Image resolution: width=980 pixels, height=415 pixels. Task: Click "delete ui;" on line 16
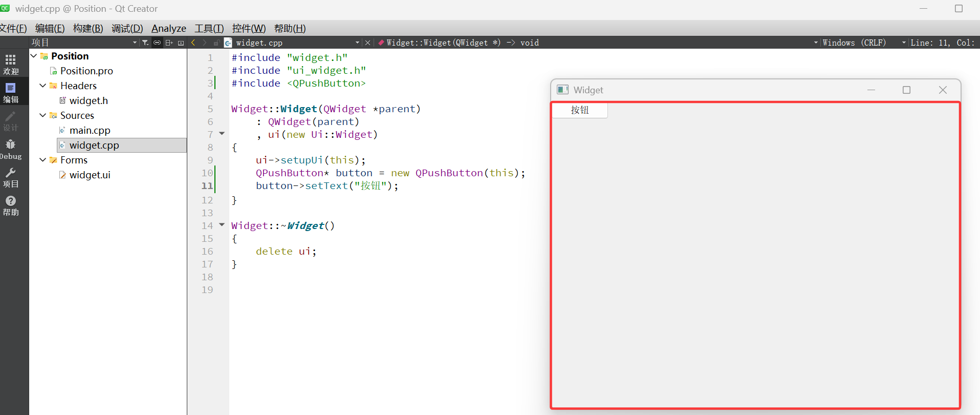(286, 251)
